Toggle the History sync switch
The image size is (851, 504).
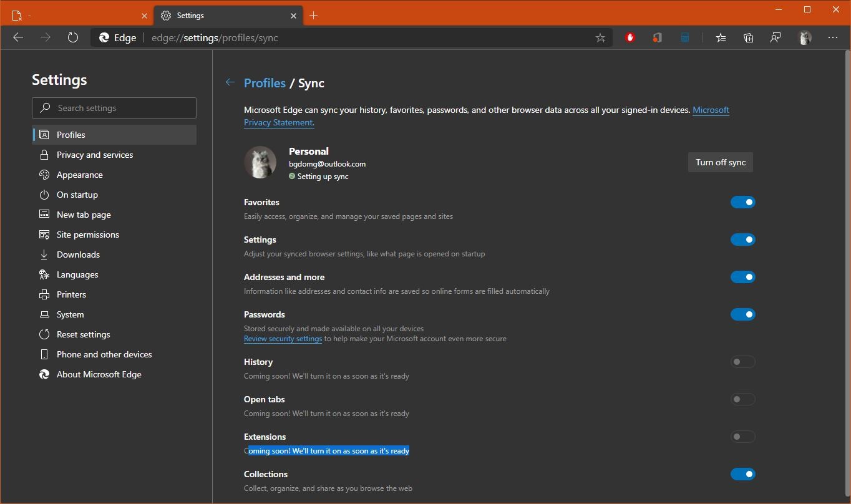[743, 362]
